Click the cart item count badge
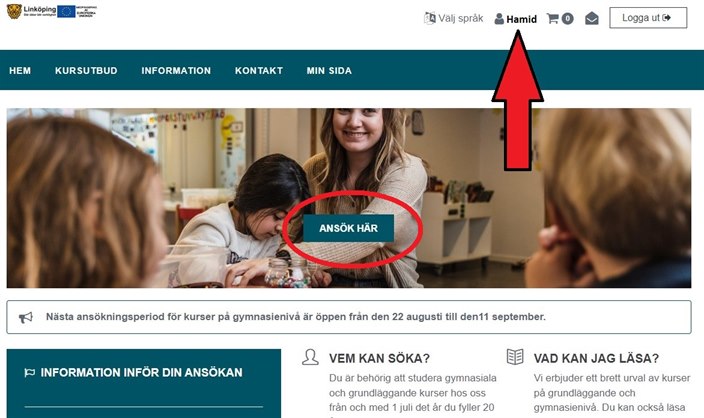 coord(568,18)
